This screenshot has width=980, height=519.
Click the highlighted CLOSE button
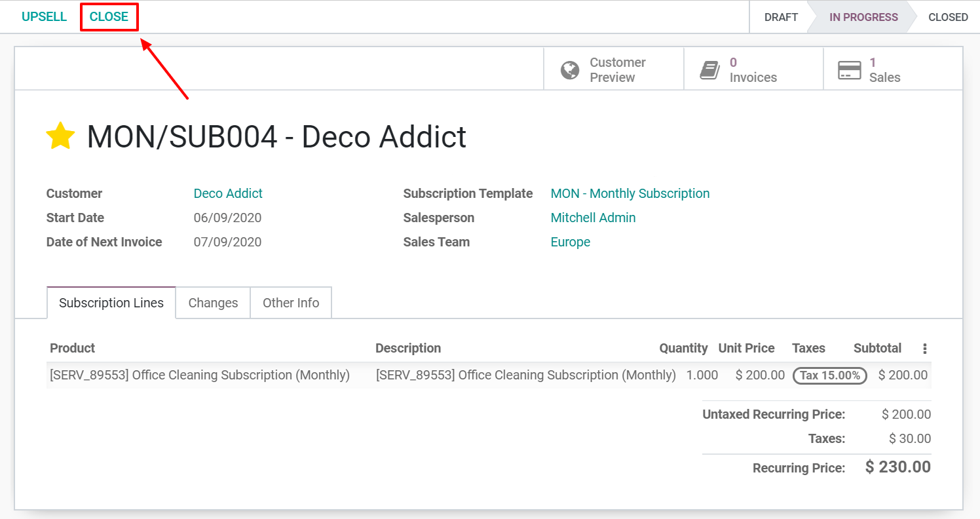[109, 16]
